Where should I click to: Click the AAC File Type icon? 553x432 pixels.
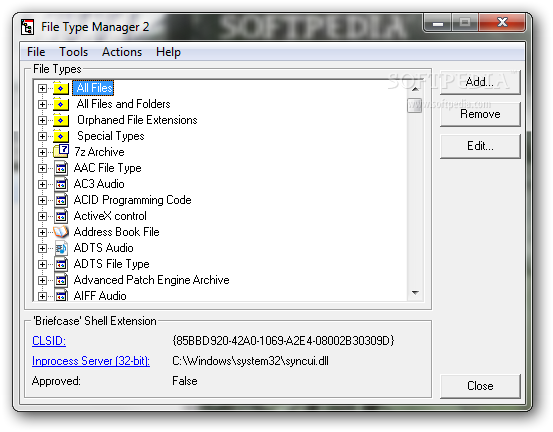click(x=61, y=168)
